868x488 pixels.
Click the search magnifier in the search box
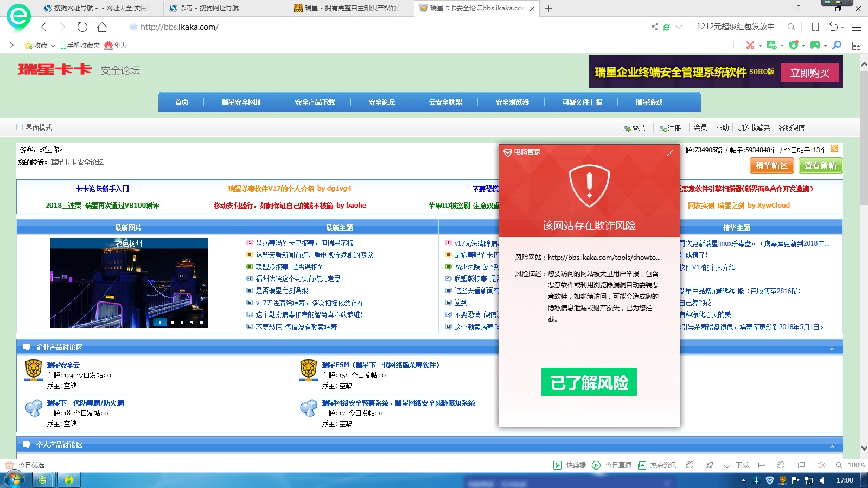pyautogui.click(x=792, y=27)
